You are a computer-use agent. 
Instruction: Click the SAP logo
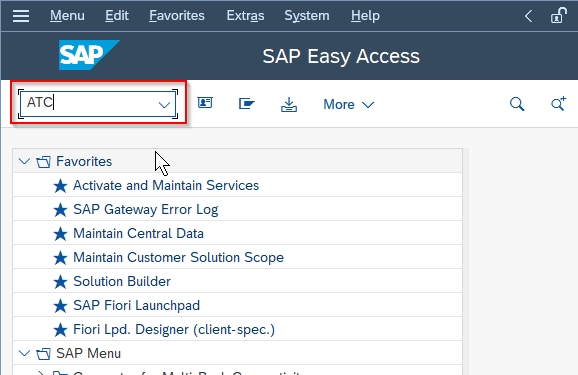(x=89, y=55)
